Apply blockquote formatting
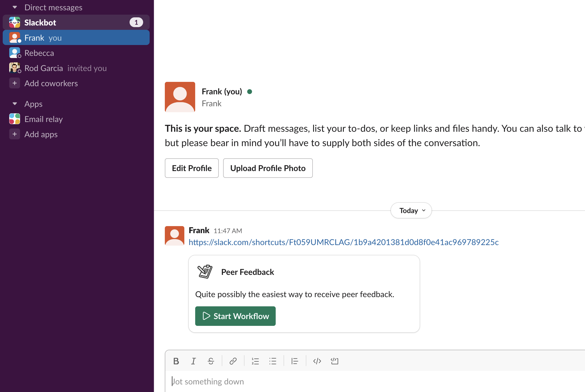 pyautogui.click(x=295, y=361)
